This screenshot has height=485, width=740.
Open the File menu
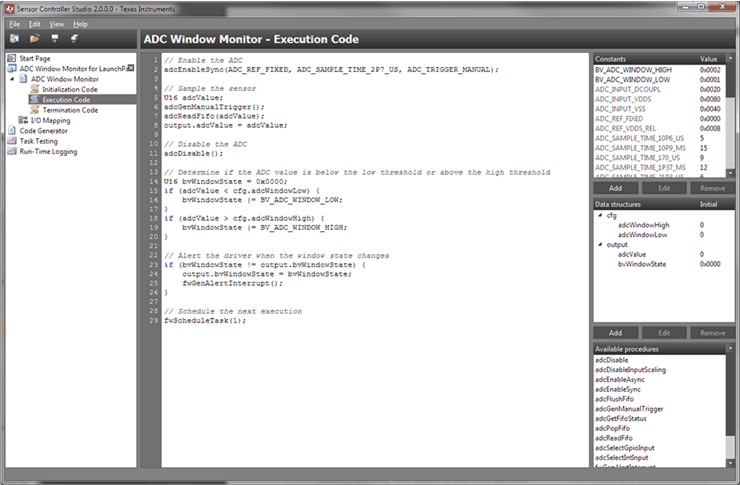point(15,24)
